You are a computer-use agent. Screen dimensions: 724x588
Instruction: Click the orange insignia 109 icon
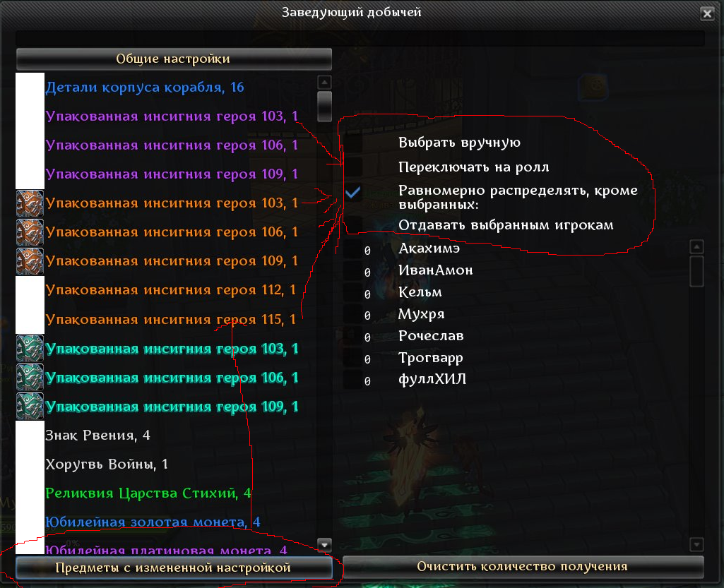pos(30,261)
